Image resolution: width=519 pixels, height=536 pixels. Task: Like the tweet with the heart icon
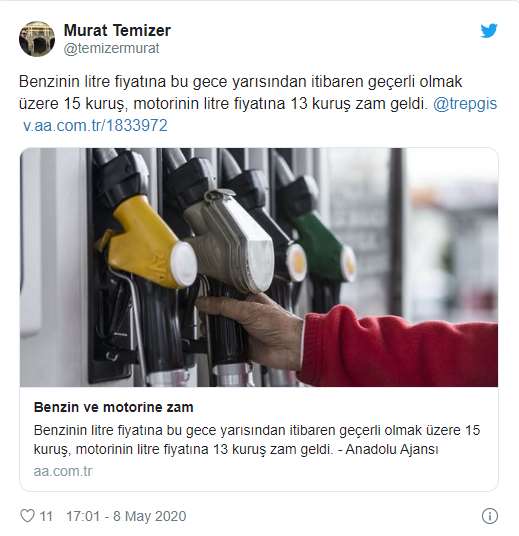pyautogui.click(x=27, y=515)
